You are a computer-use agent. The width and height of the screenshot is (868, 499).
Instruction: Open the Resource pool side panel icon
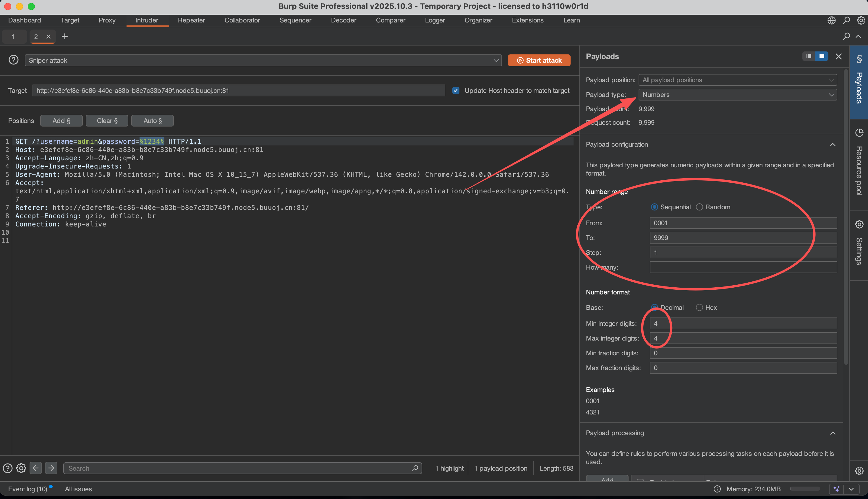coord(859,133)
